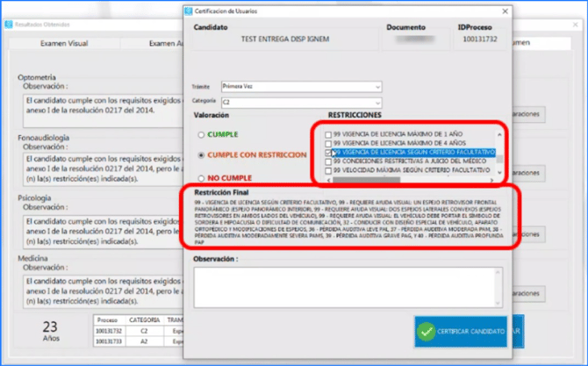
Task: Select the CUMPLE radio option
Action: click(201, 134)
